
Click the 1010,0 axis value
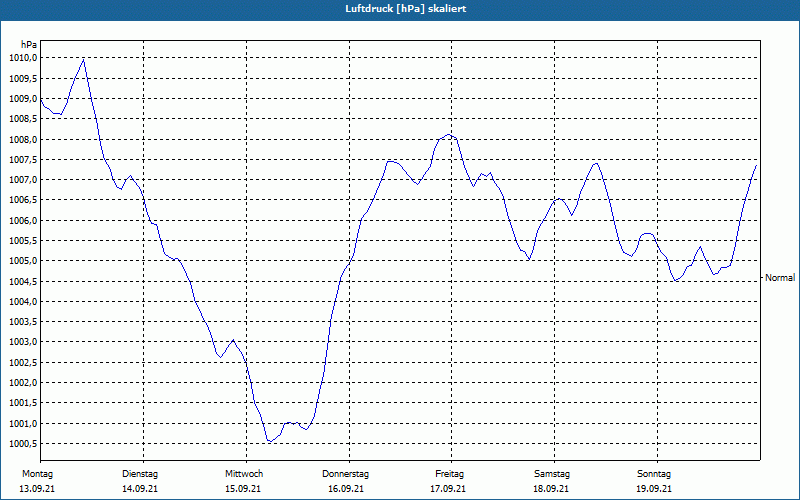click(23, 58)
